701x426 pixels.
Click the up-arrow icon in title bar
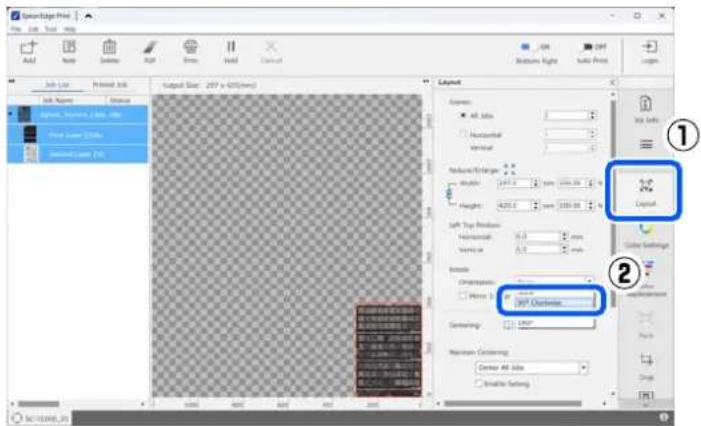(x=88, y=16)
